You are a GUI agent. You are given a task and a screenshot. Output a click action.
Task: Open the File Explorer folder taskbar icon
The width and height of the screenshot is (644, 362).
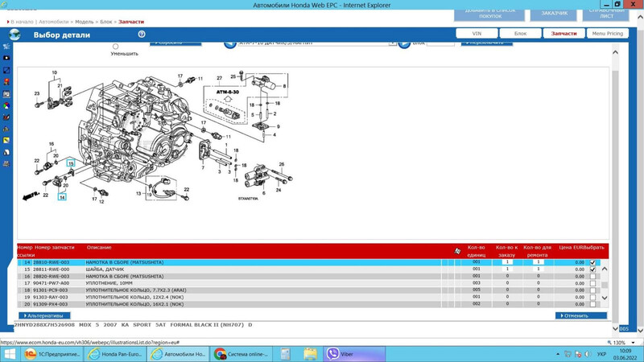tap(310, 354)
